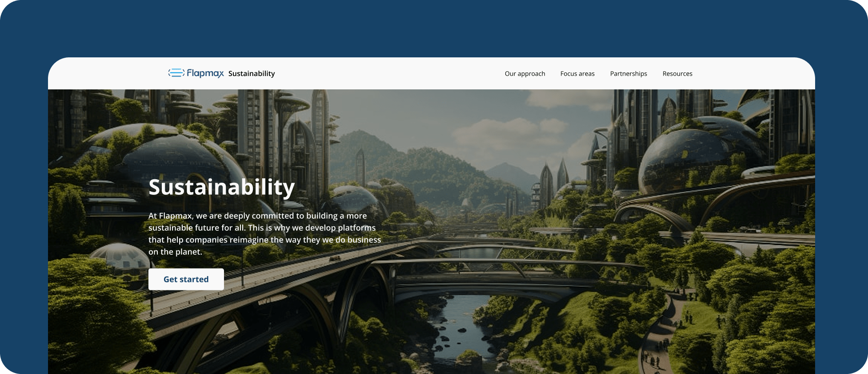
Task: Click the Flapmax logo icon
Action: click(x=176, y=73)
